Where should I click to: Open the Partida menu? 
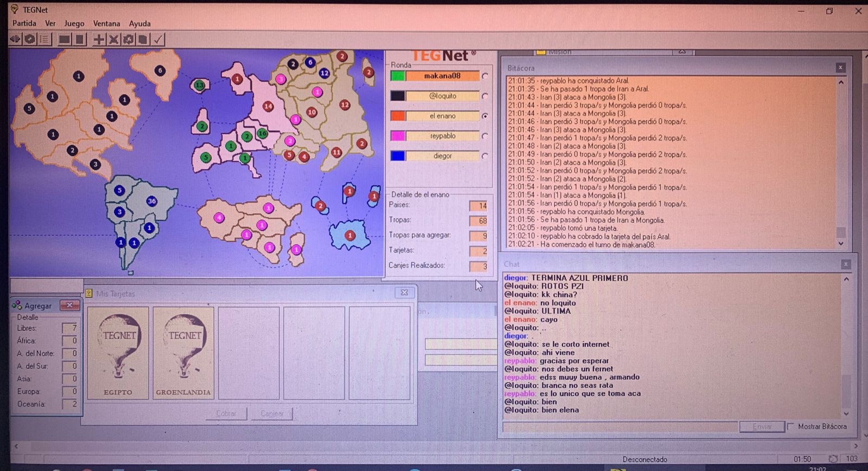24,23
